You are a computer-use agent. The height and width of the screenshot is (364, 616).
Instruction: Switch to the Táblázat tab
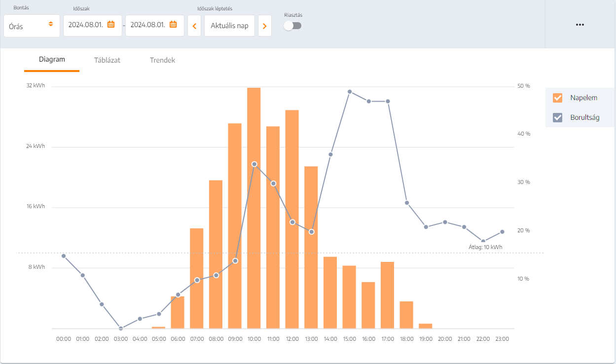(107, 60)
